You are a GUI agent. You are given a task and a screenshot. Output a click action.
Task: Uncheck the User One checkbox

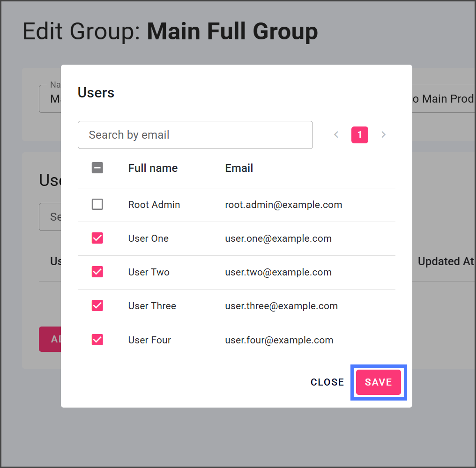tap(97, 238)
